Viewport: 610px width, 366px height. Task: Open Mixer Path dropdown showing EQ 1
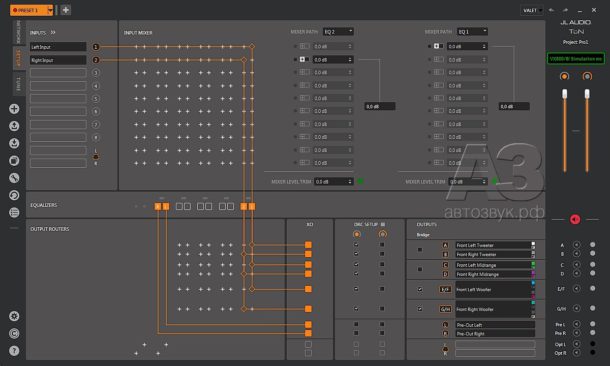pyautogui.click(x=472, y=32)
